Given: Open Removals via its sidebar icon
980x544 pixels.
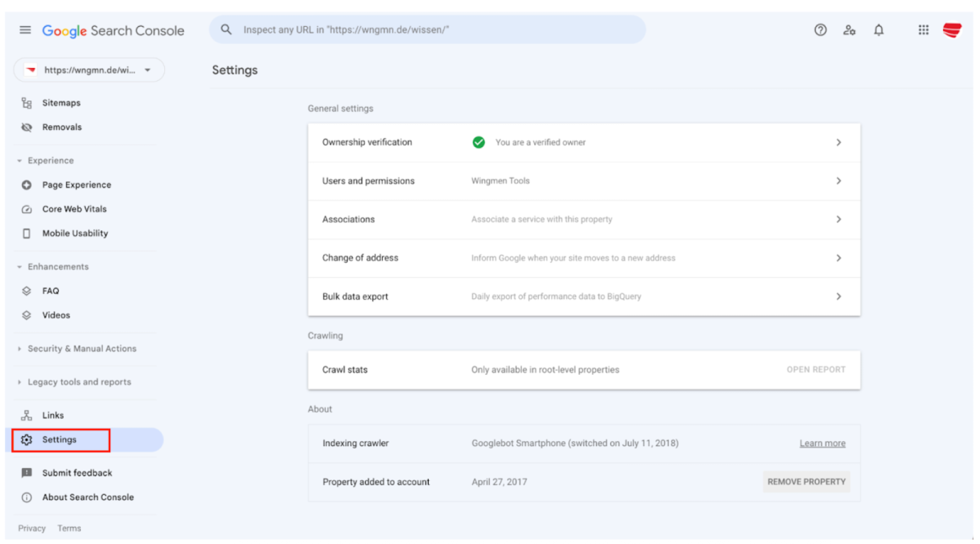Looking at the screenshot, I should tap(25, 127).
